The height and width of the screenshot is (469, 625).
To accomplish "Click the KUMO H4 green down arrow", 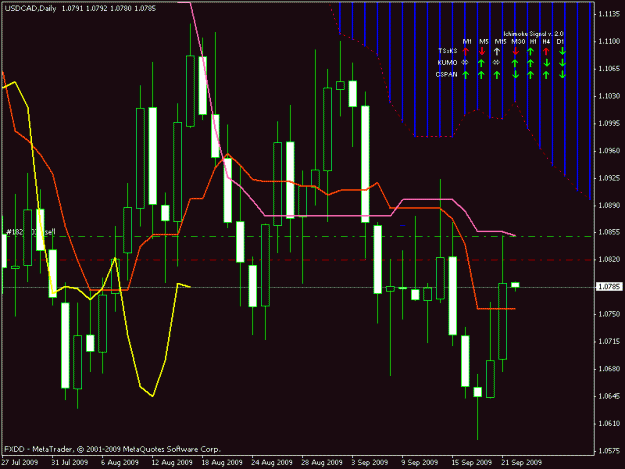I will pyautogui.click(x=546, y=63).
